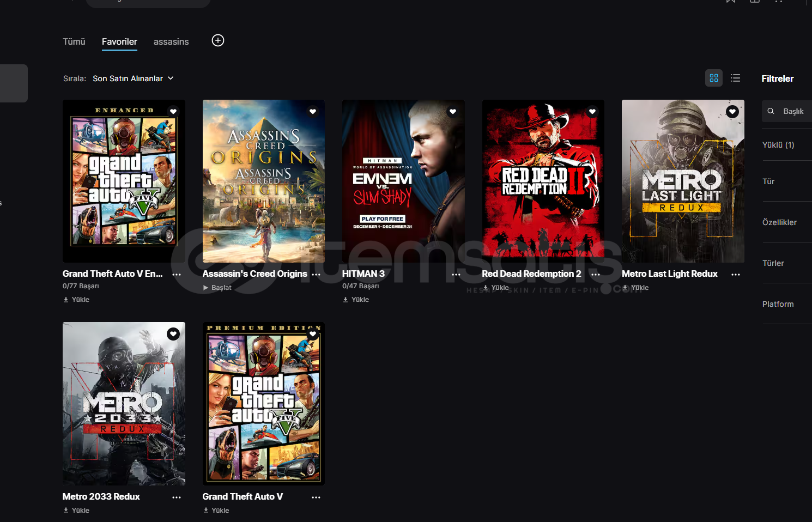
Task: Add a new collection with the plus icon
Action: [218, 40]
